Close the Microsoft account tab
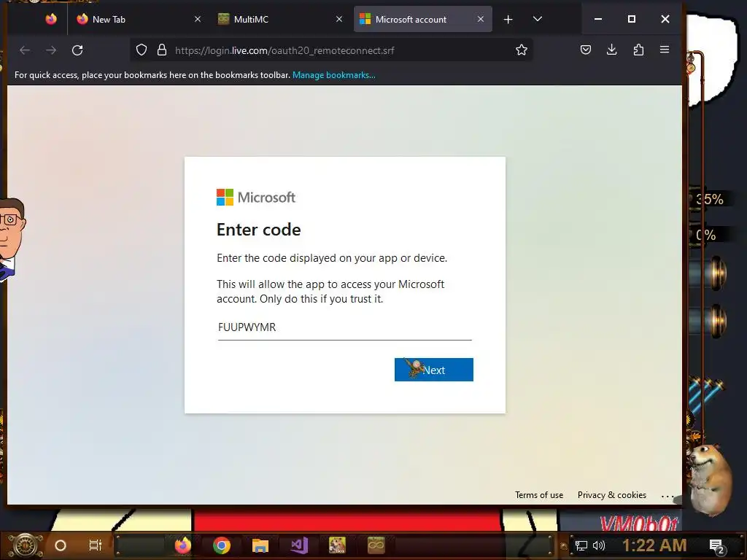The width and height of the screenshot is (747, 560). 480,19
